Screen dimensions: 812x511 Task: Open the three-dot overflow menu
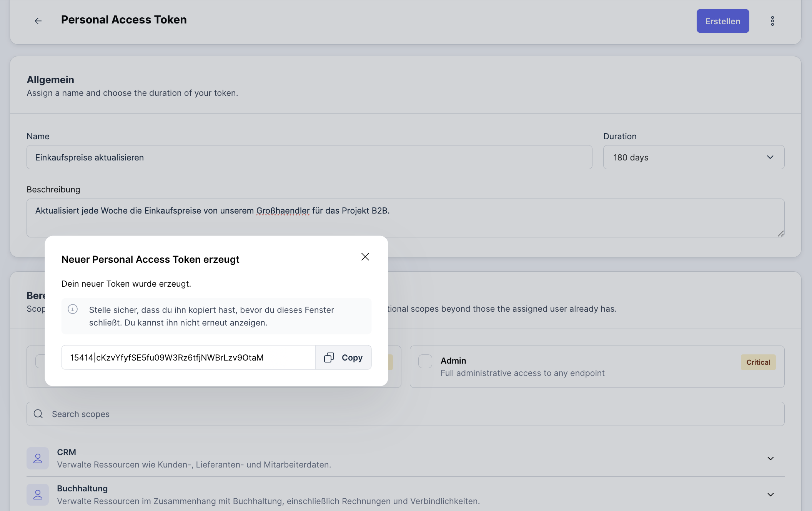[773, 21]
